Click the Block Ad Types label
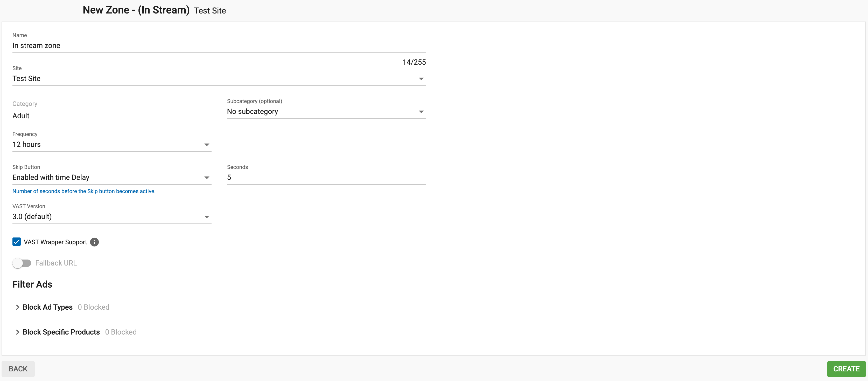This screenshot has width=868, height=381. 48,307
